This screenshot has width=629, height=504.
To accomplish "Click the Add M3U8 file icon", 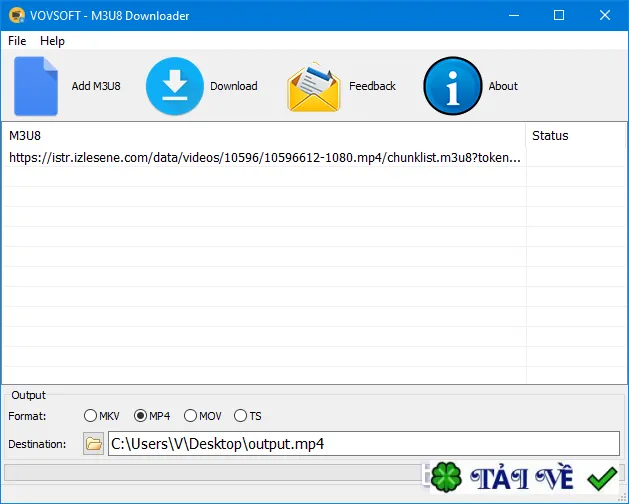I will 36,86.
